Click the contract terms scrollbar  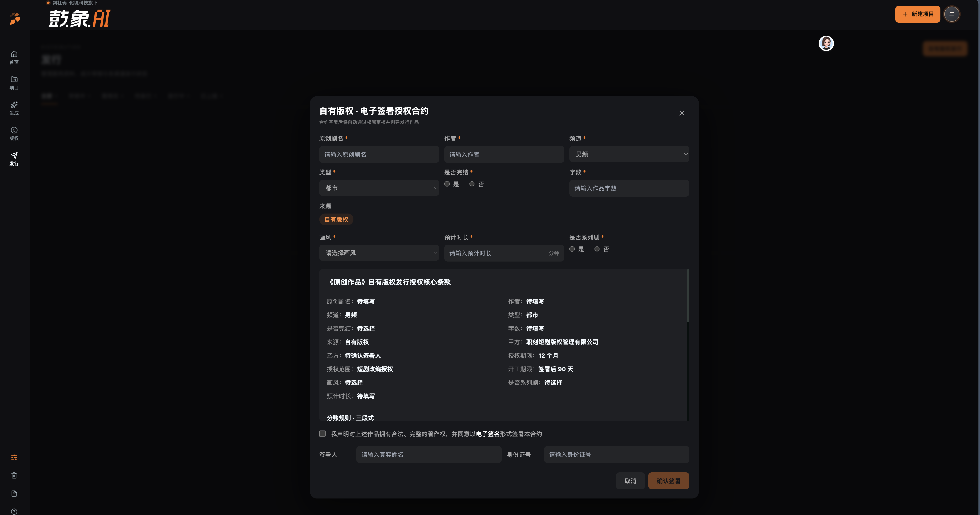coord(688,296)
